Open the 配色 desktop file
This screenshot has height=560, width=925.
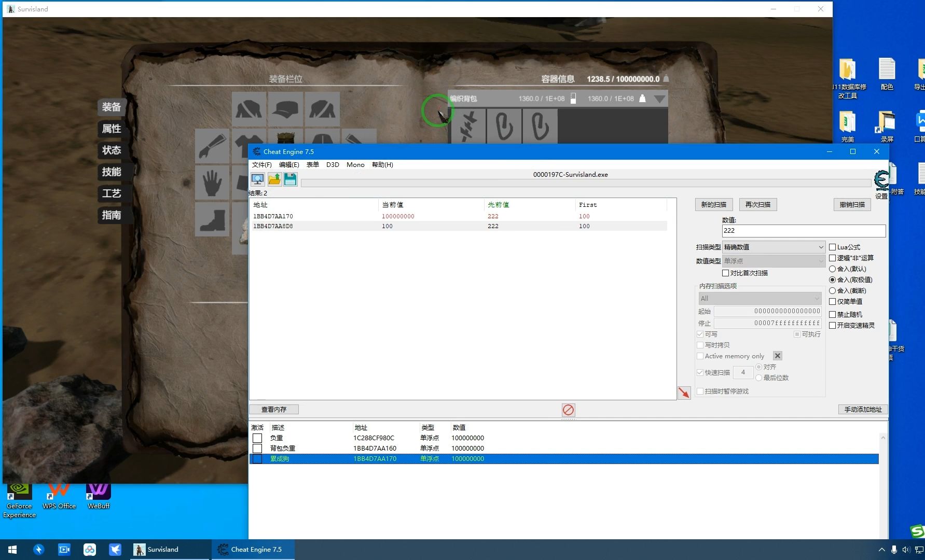(x=887, y=74)
